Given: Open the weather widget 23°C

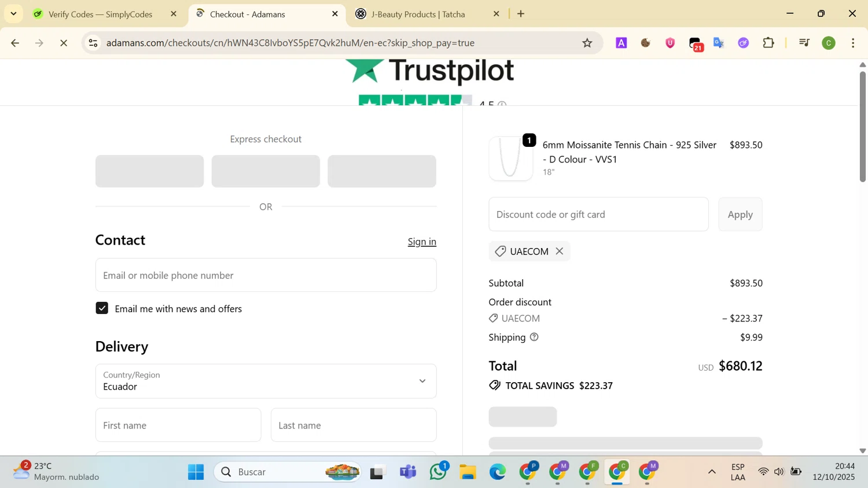Looking at the screenshot, I should (x=56, y=472).
